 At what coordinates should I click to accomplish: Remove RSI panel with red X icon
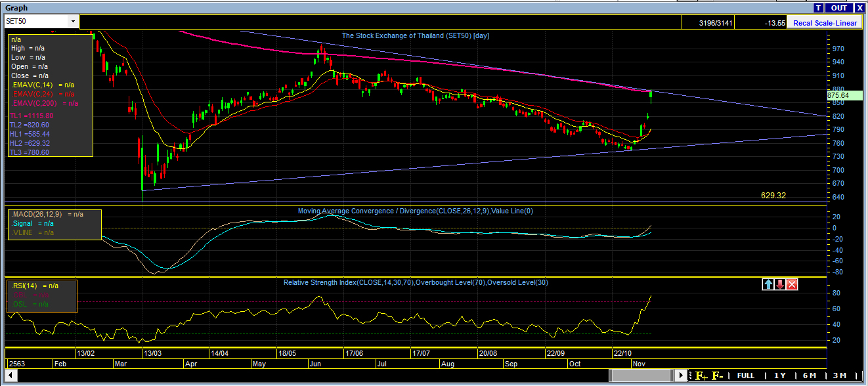tap(792, 284)
